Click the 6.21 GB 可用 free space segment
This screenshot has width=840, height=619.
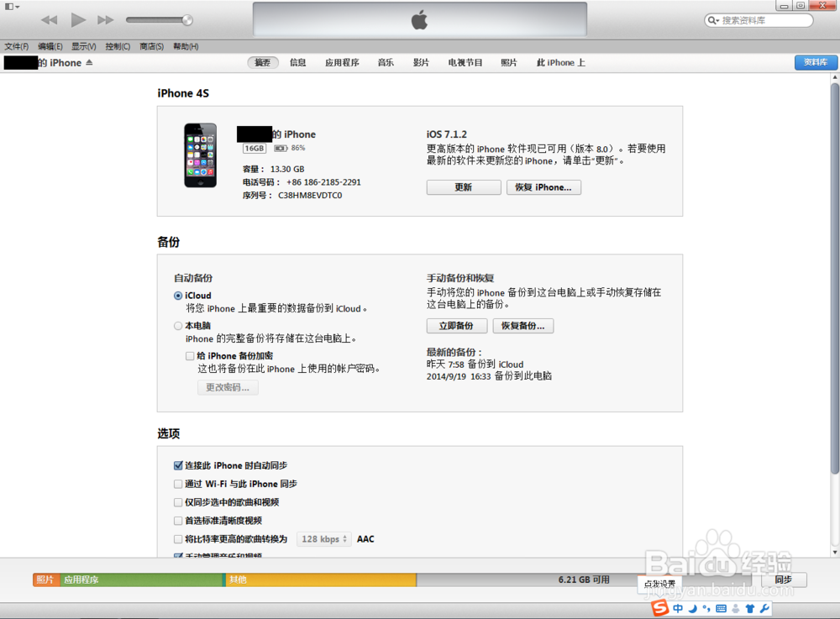coord(584,580)
